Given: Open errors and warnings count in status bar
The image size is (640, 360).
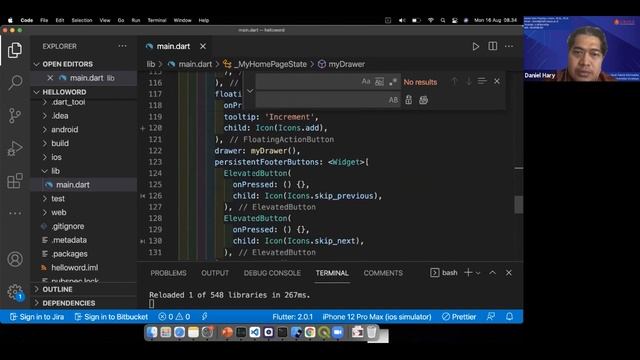Looking at the screenshot, I should [174, 317].
